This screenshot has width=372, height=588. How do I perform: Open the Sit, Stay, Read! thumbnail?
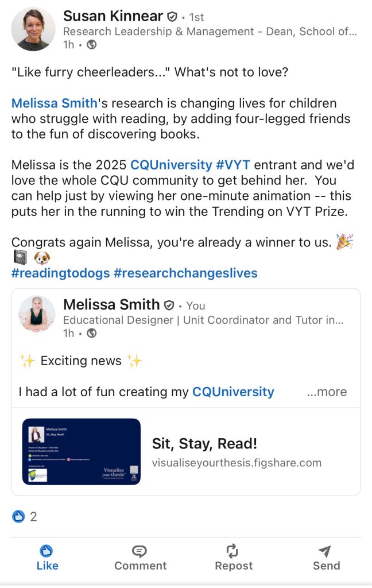[82, 451]
